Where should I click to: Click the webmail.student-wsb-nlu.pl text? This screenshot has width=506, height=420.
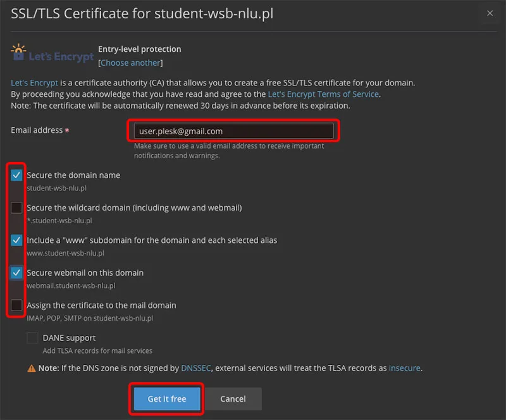[71, 286]
